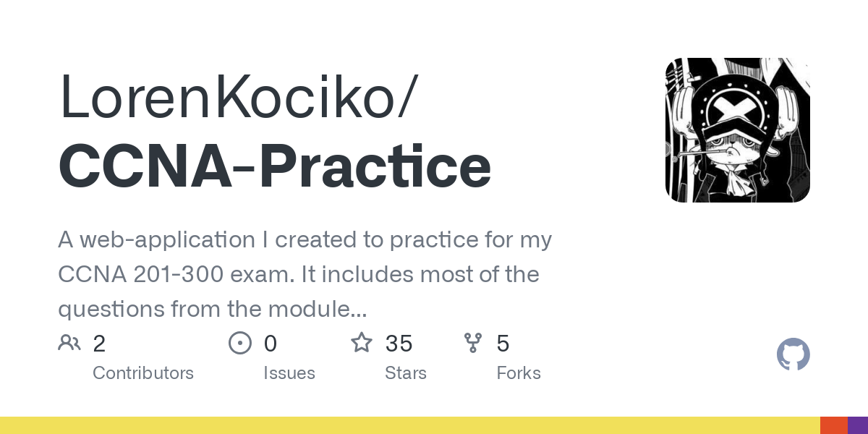This screenshot has height=434, width=868.
Task: Click the issues circle icon
Action: pyautogui.click(x=239, y=343)
